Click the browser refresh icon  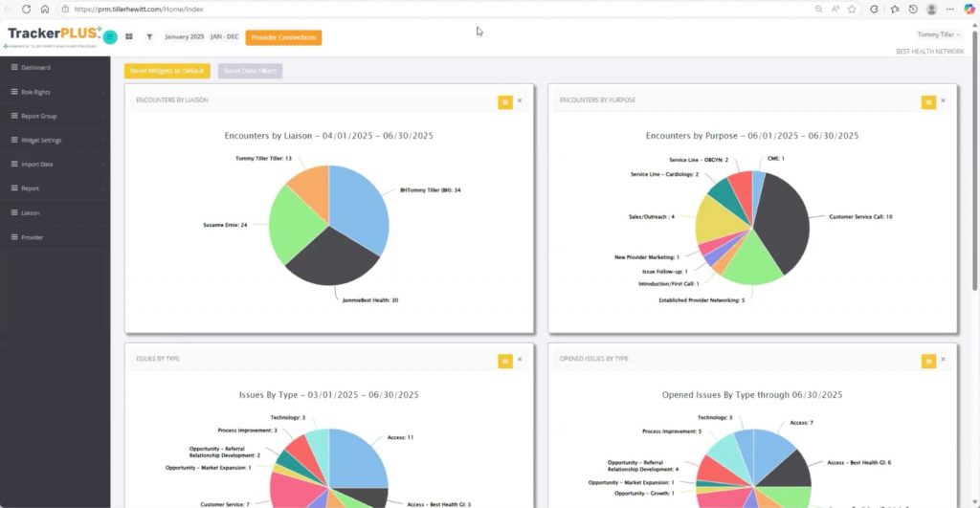[26, 10]
